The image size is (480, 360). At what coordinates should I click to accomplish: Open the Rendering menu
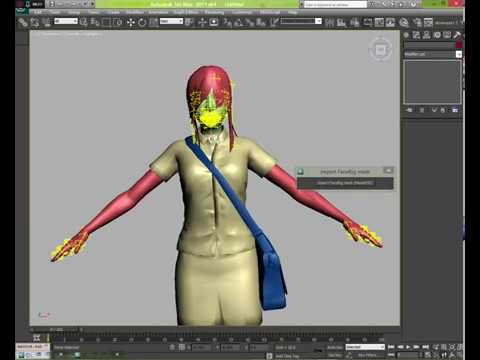(214, 12)
